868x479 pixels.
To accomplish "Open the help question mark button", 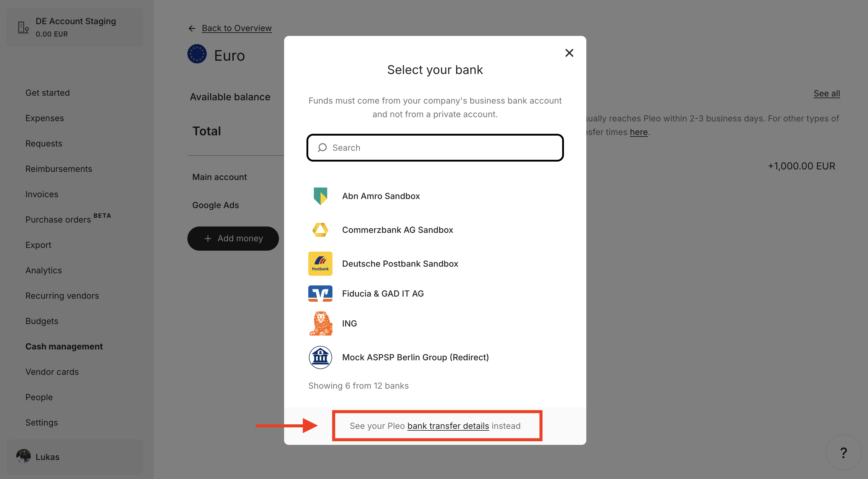I will click(844, 453).
